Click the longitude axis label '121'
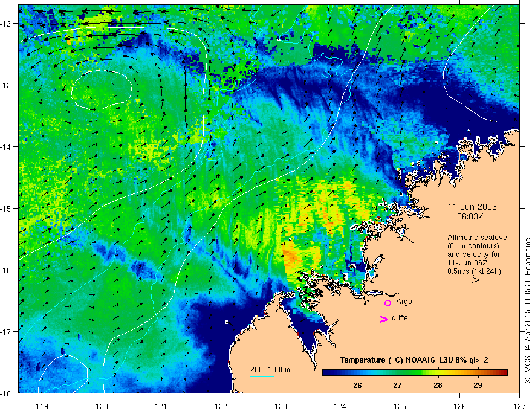532x411 pixels. click(161, 406)
